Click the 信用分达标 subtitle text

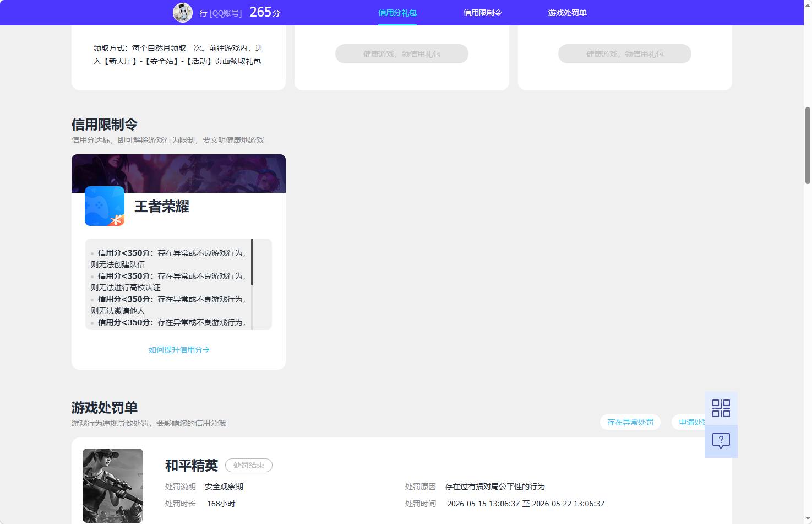tap(168, 140)
